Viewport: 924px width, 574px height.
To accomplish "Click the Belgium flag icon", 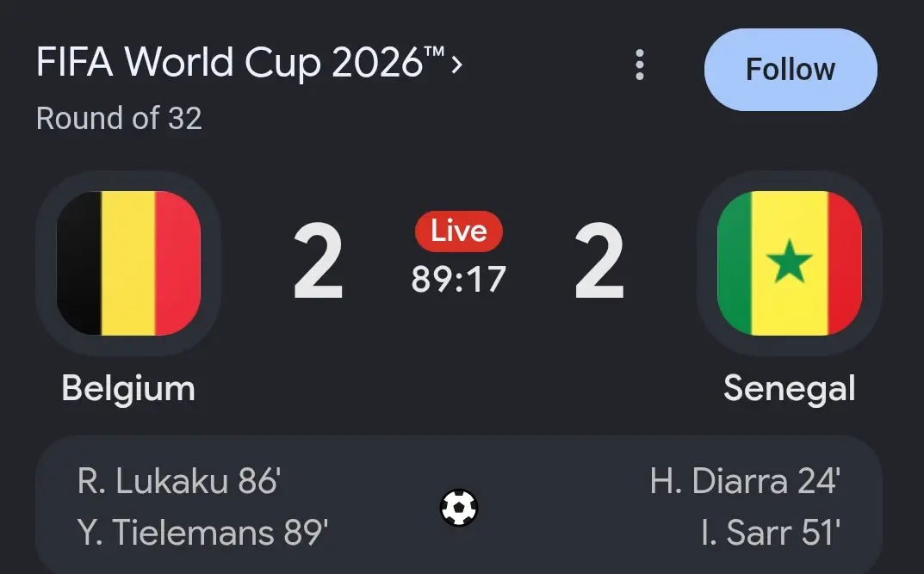I will pyautogui.click(x=128, y=263).
